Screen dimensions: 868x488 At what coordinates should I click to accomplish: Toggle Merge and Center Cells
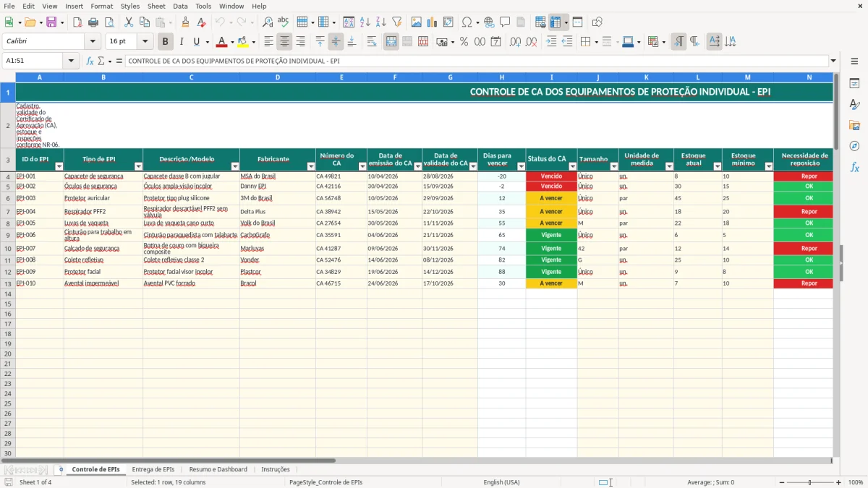point(391,42)
